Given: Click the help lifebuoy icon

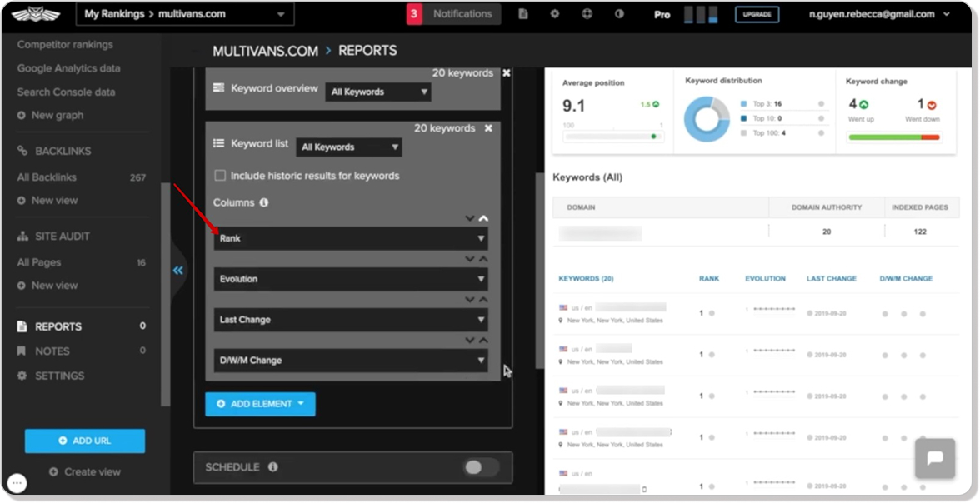Looking at the screenshot, I should [x=587, y=14].
